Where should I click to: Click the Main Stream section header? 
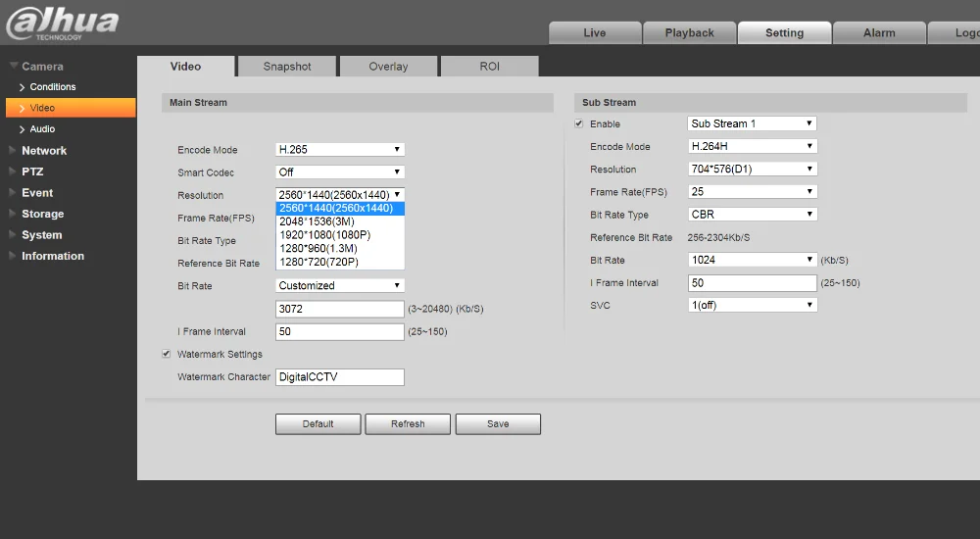[x=358, y=103]
